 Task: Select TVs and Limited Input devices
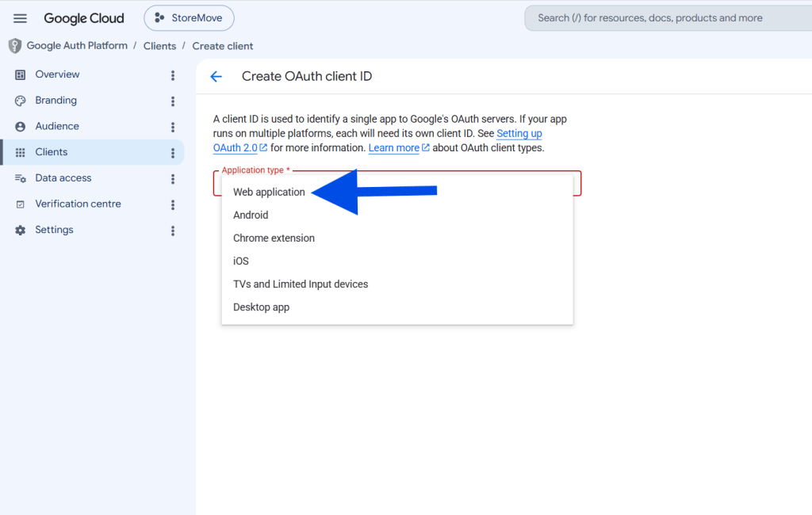coord(397,284)
